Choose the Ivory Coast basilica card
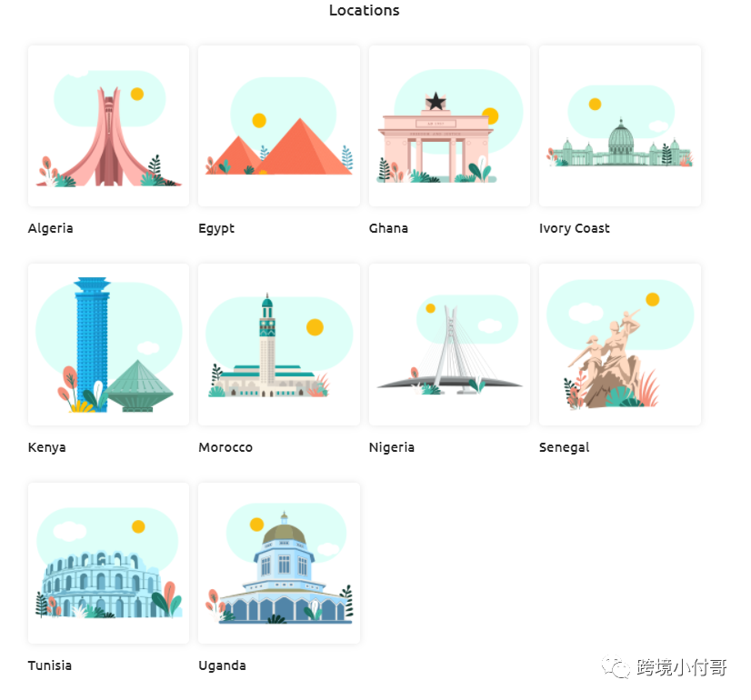The width and height of the screenshot is (751, 700). (x=620, y=126)
